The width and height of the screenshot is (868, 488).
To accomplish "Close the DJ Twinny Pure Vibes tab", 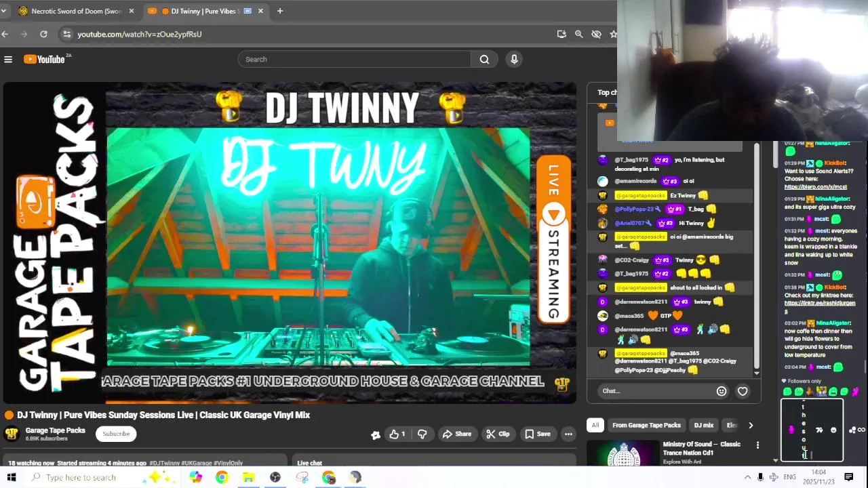I will 260,11.
